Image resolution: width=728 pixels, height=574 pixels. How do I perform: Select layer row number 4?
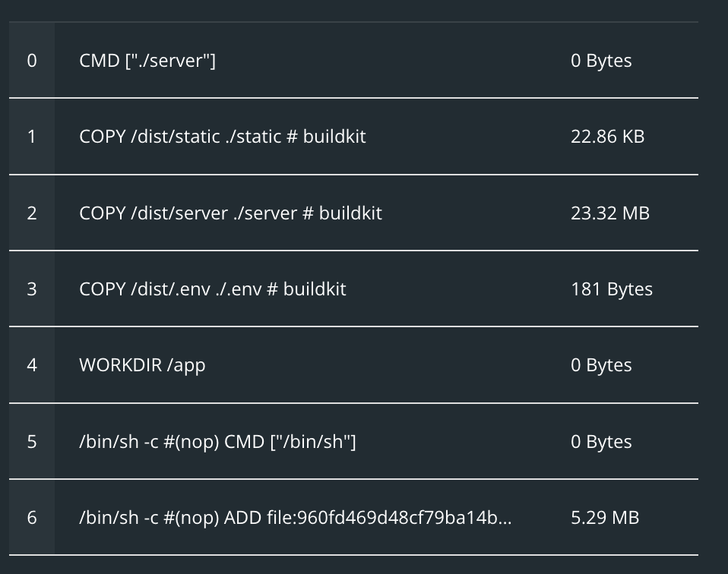click(32, 365)
